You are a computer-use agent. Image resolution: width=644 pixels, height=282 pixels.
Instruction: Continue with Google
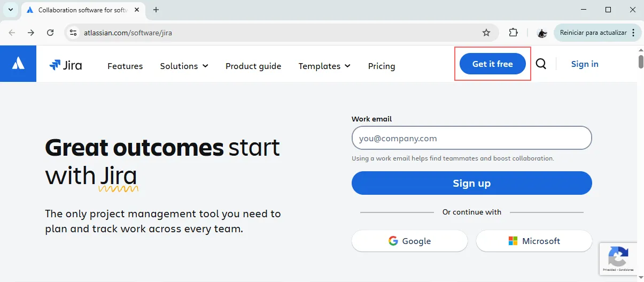409,241
